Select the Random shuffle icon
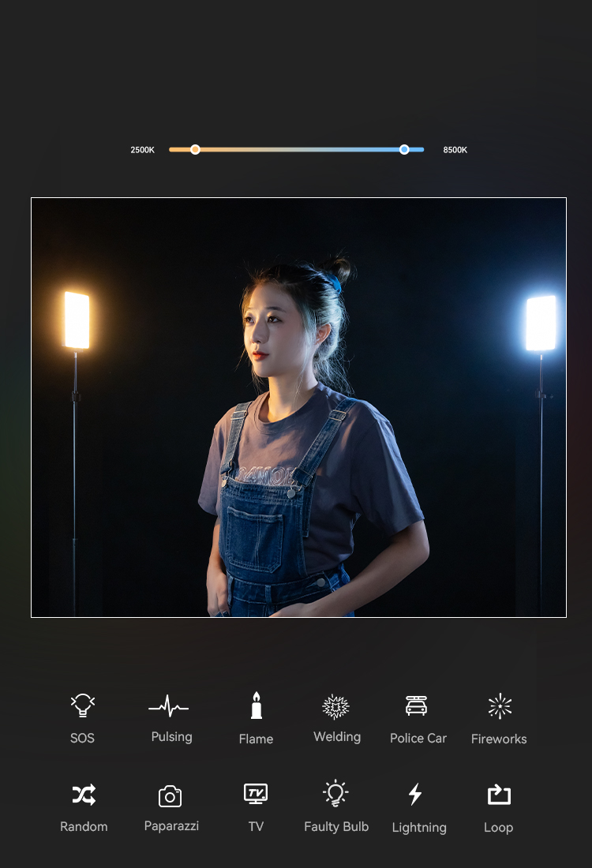592x868 pixels. click(x=84, y=795)
